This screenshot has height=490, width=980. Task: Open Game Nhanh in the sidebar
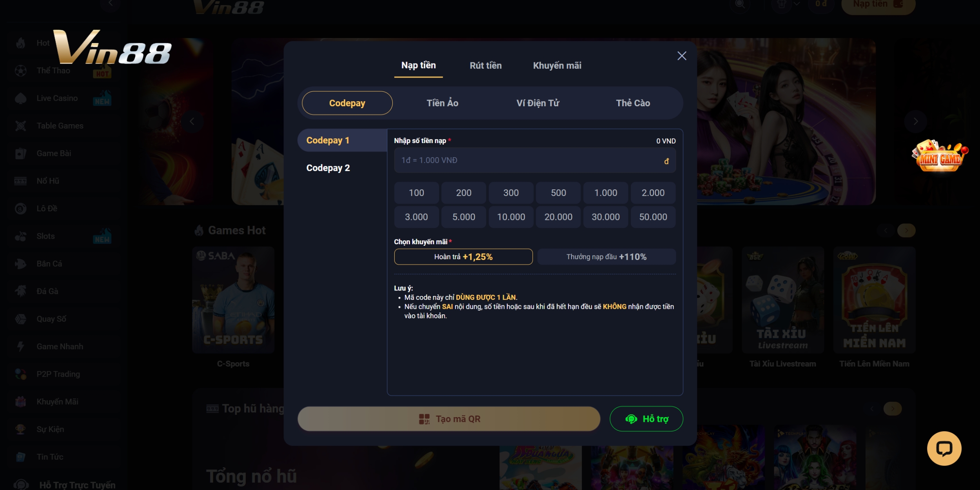pos(63,347)
